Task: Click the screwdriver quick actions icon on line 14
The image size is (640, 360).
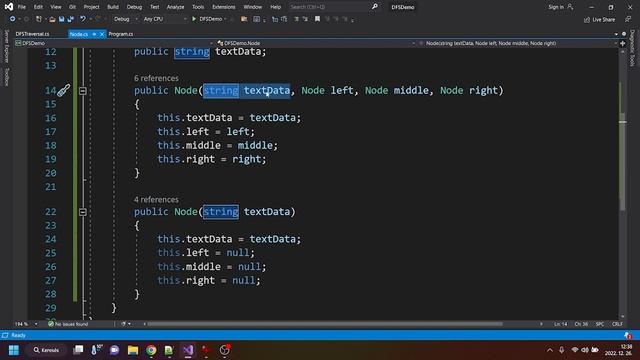Action: [63, 90]
